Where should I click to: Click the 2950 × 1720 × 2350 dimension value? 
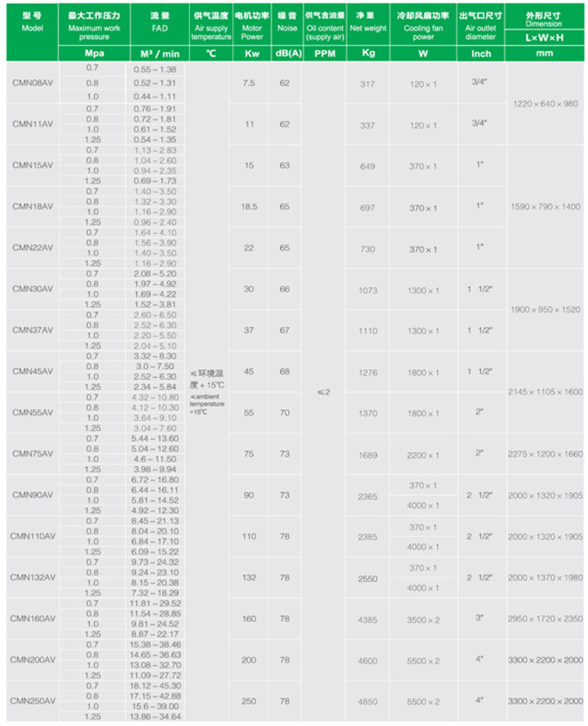[x=545, y=619]
